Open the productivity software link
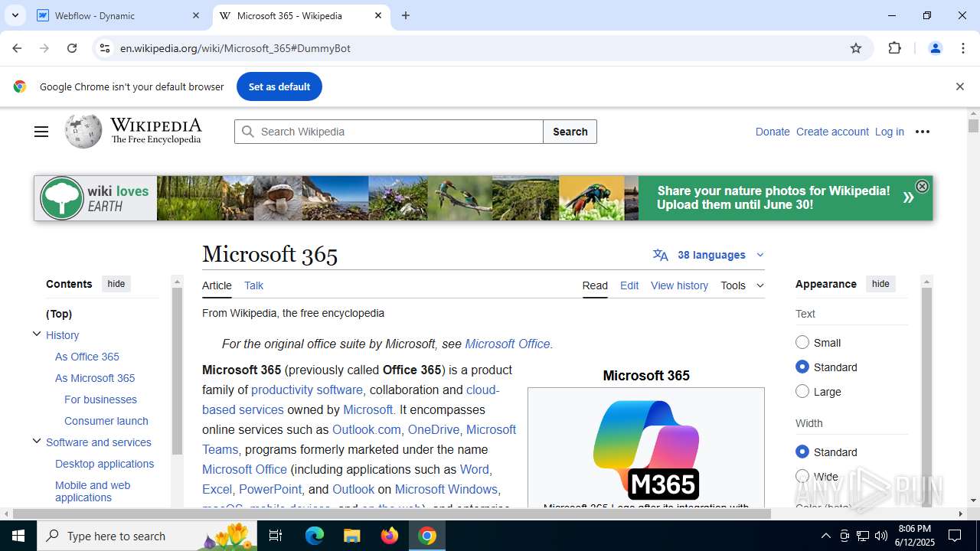 click(307, 390)
